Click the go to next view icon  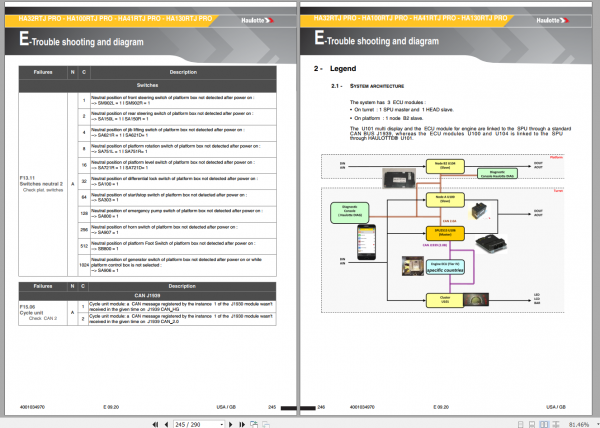266,424
